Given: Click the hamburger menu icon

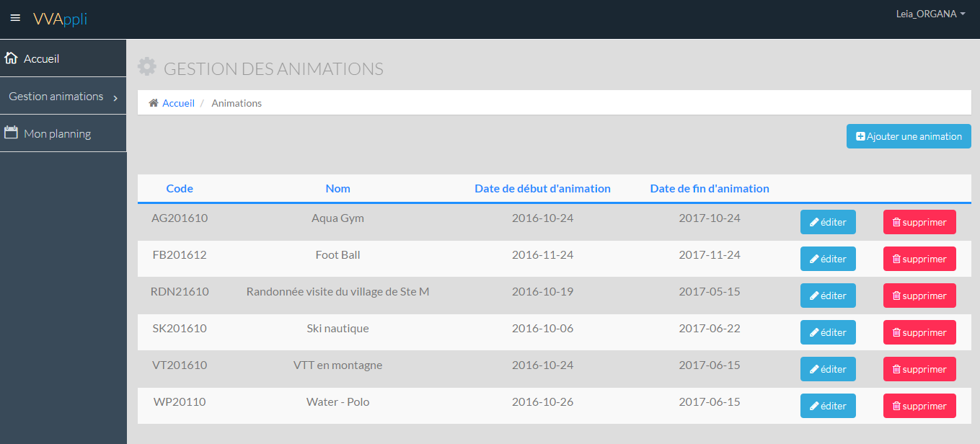Looking at the screenshot, I should tap(15, 18).
